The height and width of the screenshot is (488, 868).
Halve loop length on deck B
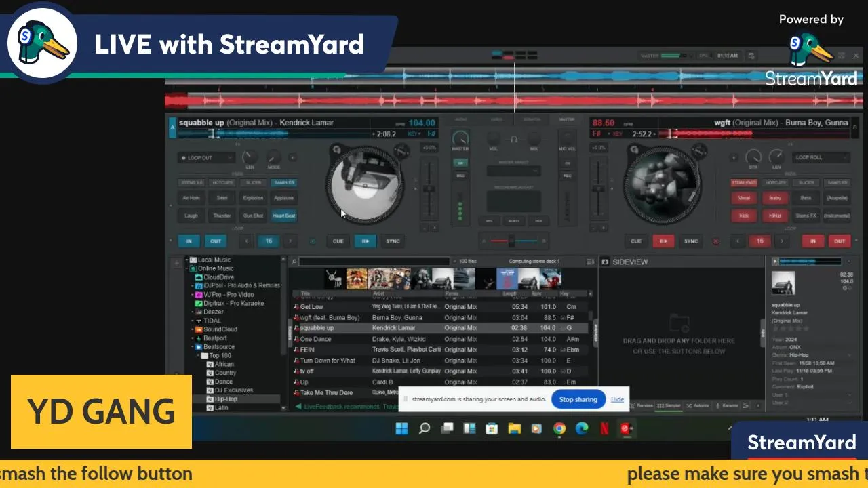coord(738,241)
